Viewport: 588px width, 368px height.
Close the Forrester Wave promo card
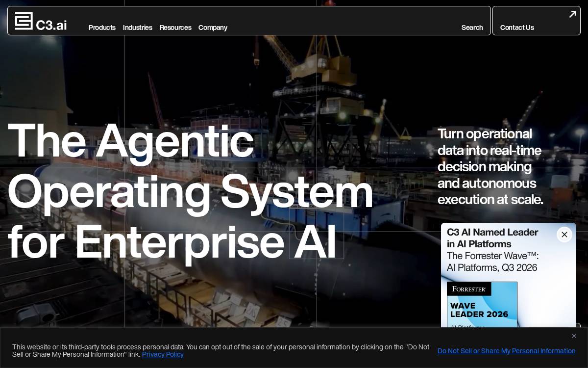(x=564, y=235)
